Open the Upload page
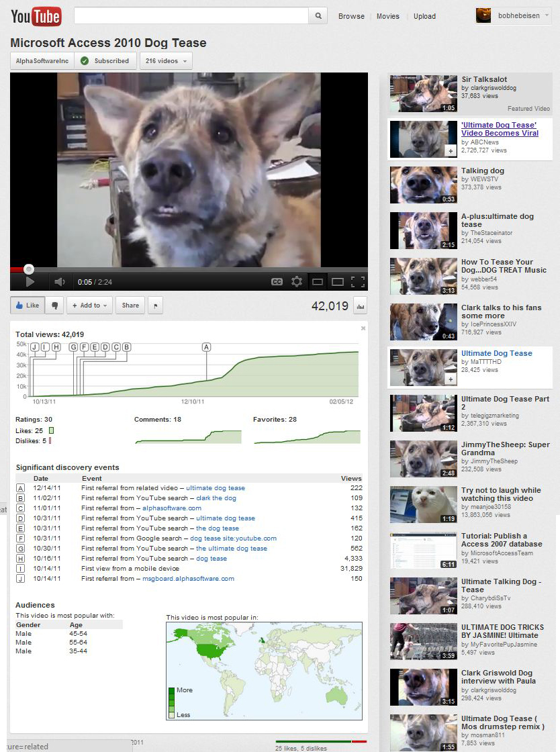This screenshot has height=752, width=560. 424,16
